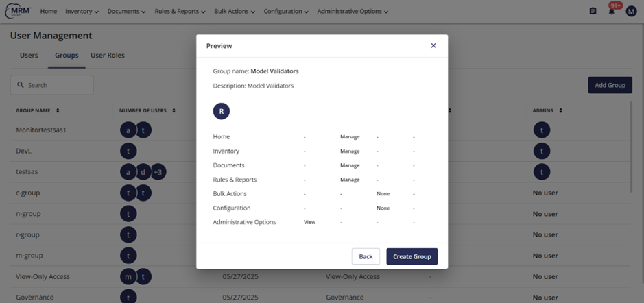Open the user profile avatar M
Viewport: 644px width, 303px height.
pyautogui.click(x=632, y=11)
